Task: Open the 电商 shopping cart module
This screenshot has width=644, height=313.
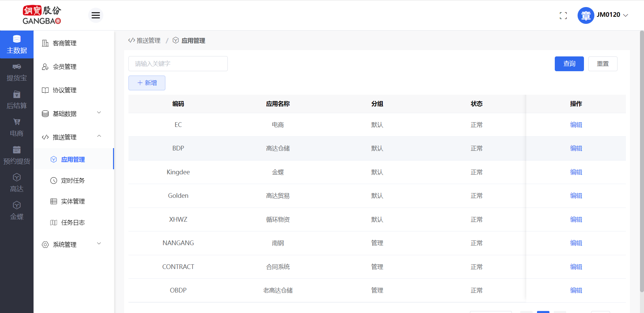Action: click(x=17, y=128)
